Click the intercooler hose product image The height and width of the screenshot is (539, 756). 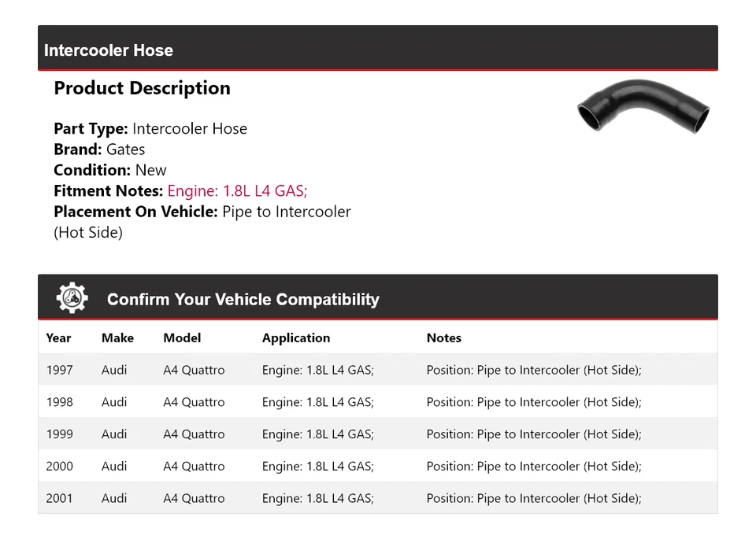[x=643, y=108]
